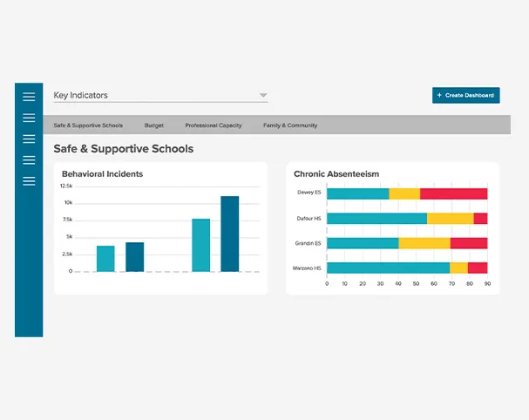Image resolution: width=529 pixels, height=420 pixels.
Task: Click the tallest bar in Behavioral Incidents
Action: 230,234
